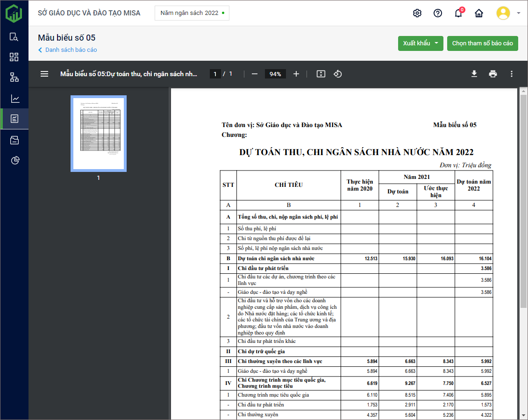Open the chart sidebar menu item
Image resolution: width=528 pixels, height=420 pixels.
click(14, 99)
